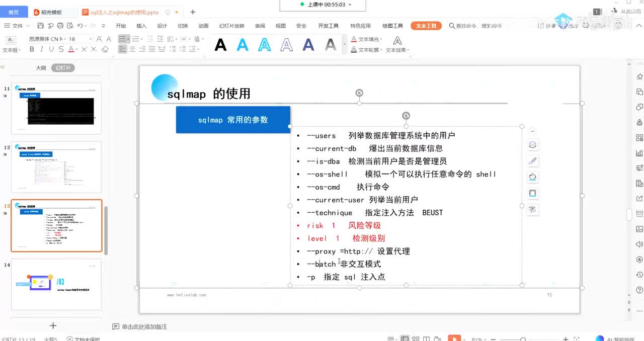Open the font size dropdown showing 18
The height and width of the screenshot is (341, 644).
click(91, 39)
